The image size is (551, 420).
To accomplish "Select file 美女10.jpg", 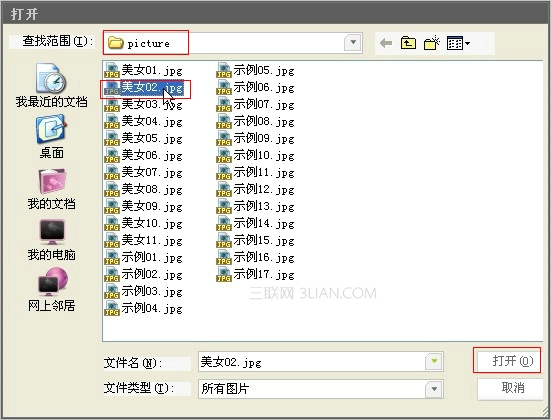I will (144, 224).
